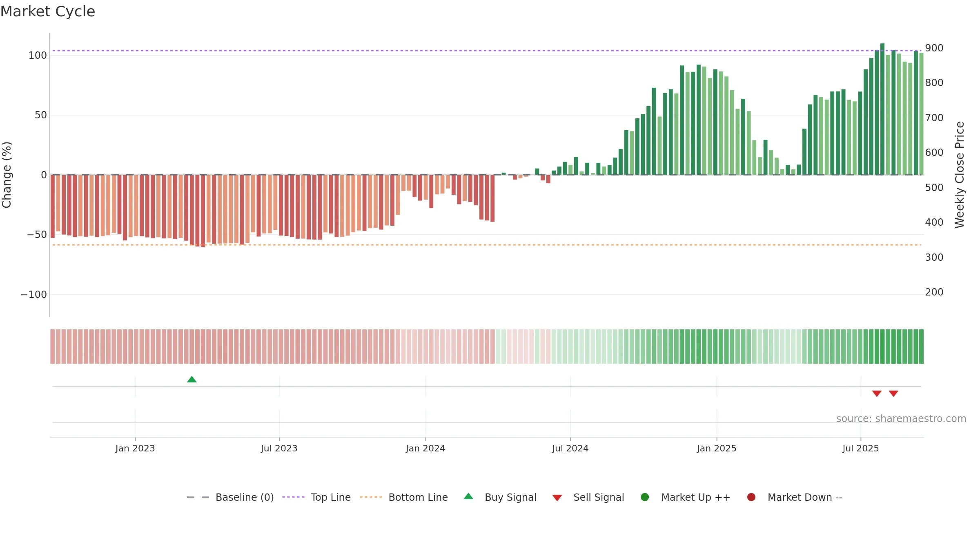Click the 900 tick on price axis
This screenshot has width=980, height=551.
(934, 48)
